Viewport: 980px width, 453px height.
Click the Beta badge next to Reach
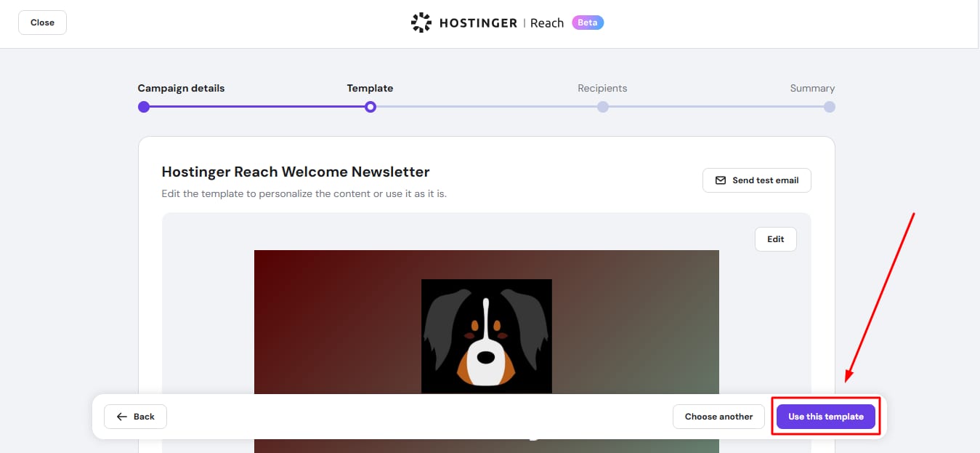587,23
